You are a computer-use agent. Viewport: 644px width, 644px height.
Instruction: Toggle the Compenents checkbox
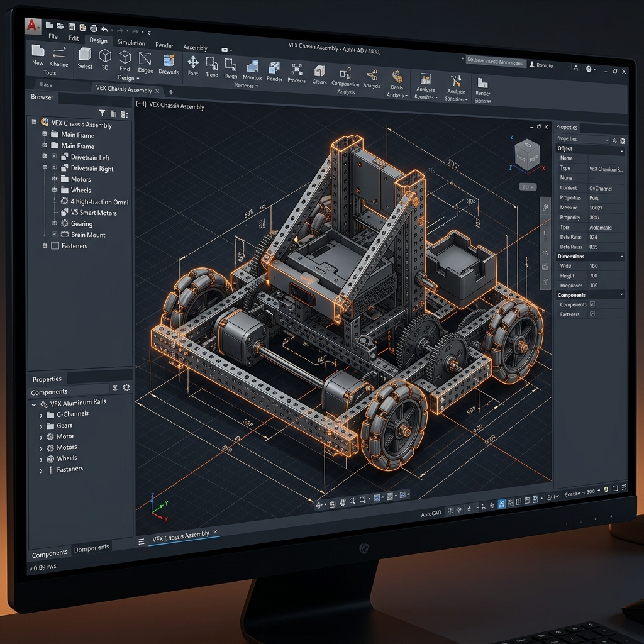click(592, 304)
